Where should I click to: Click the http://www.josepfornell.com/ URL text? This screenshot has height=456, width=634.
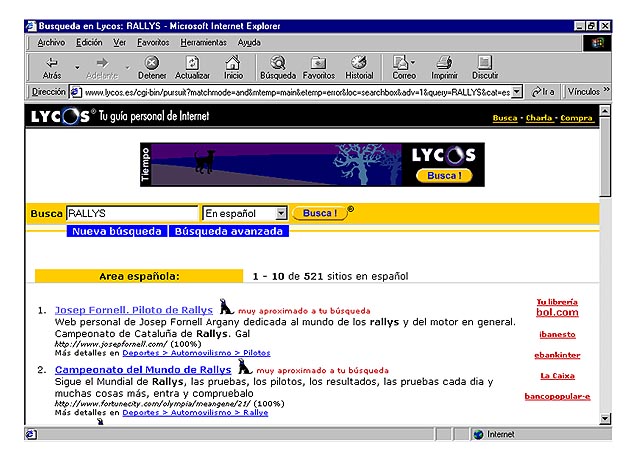(110, 344)
